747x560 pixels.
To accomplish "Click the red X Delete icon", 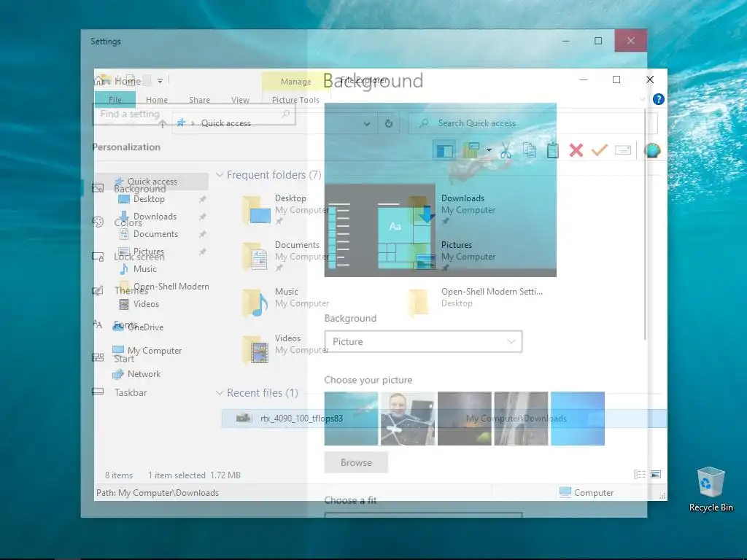I will (576, 150).
